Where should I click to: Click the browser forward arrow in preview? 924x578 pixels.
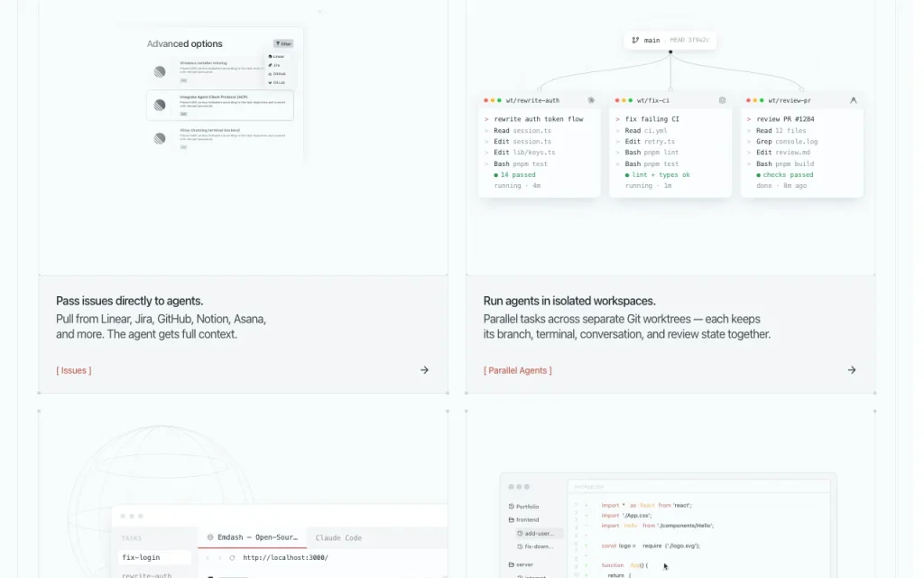pos(220,558)
